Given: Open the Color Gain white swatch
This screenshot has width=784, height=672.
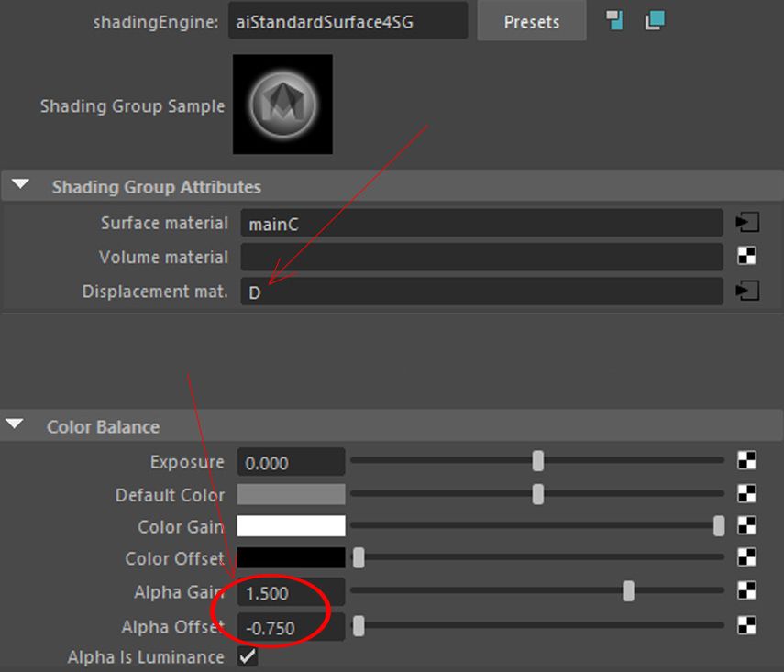Looking at the screenshot, I should coord(291,526).
